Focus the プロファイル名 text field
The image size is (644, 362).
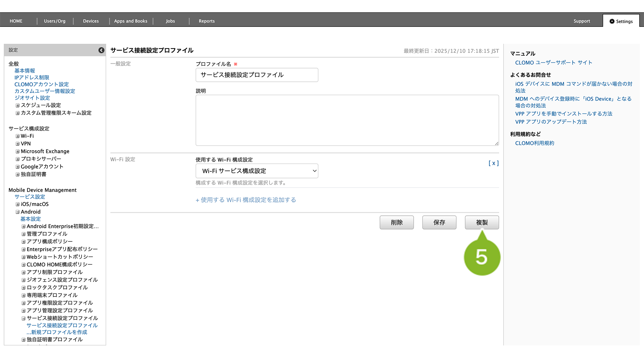pos(257,75)
